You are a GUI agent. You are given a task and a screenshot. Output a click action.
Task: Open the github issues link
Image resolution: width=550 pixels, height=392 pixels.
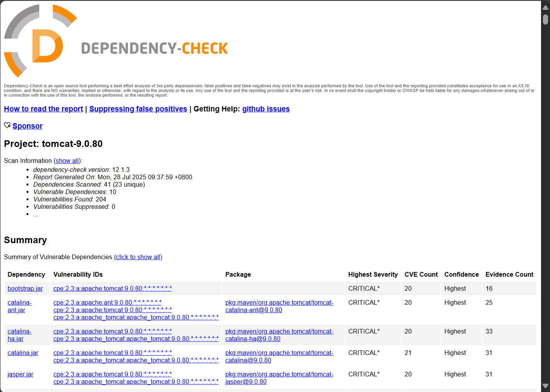pyautogui.click(x=266, y=109)
